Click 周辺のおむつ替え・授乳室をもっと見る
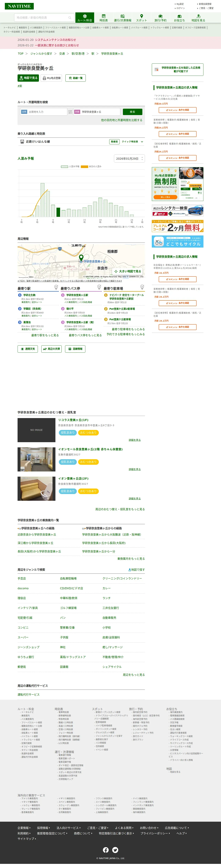 tap(120, 509)
